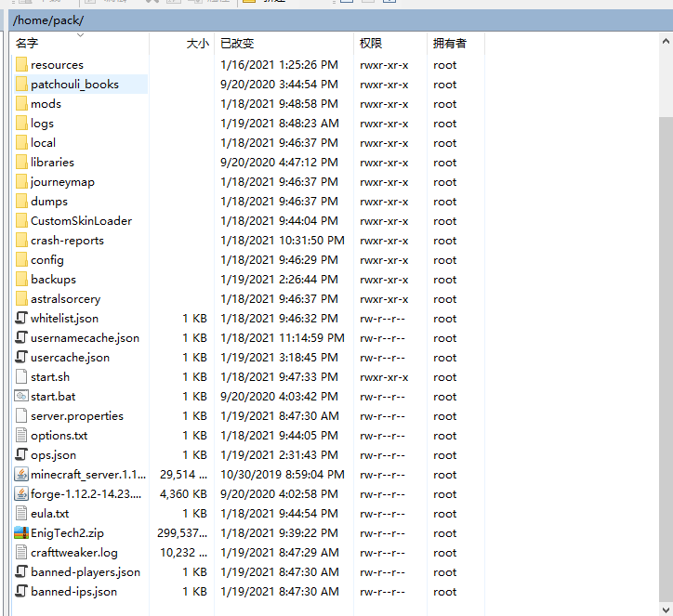Click the crash-reports folder icon
Viewport: 673px width, 616px height.
tap(21, 241)
